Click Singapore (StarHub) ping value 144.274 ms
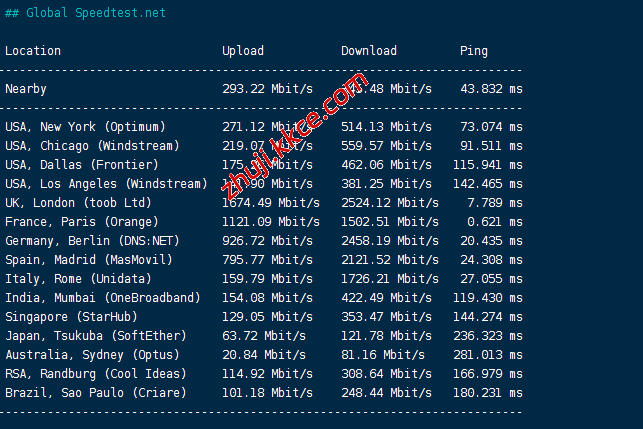The height and width of the screenshot is (429, 643). click(x=491, y=317)
